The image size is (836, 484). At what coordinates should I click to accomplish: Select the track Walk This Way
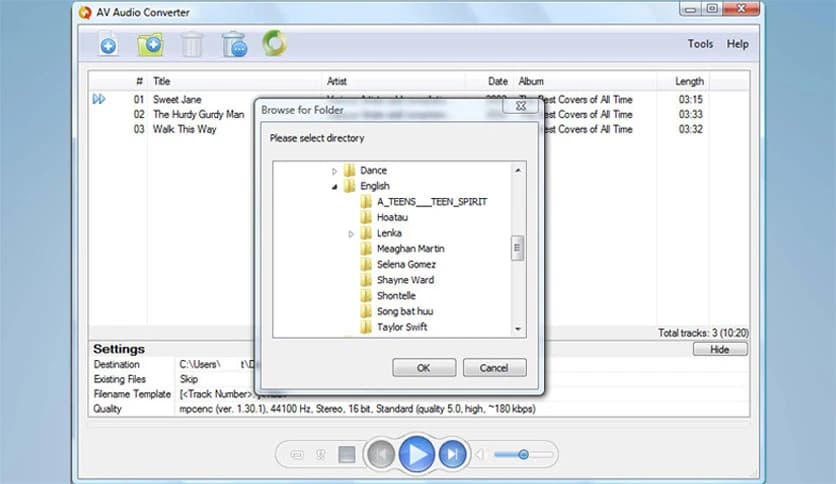click(x=184, y=129)
